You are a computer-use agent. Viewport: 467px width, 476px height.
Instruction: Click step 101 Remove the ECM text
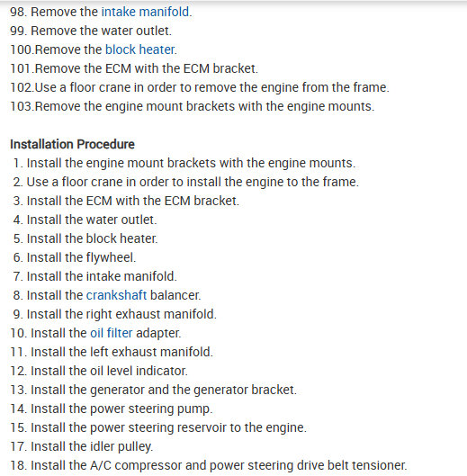tap(134, 68)
